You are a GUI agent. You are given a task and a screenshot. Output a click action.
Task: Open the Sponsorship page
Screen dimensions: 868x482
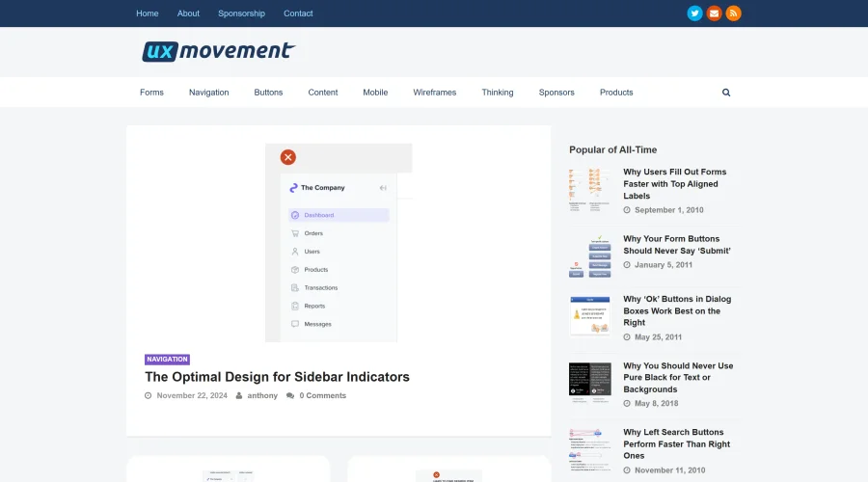click(x=241, y=13)
